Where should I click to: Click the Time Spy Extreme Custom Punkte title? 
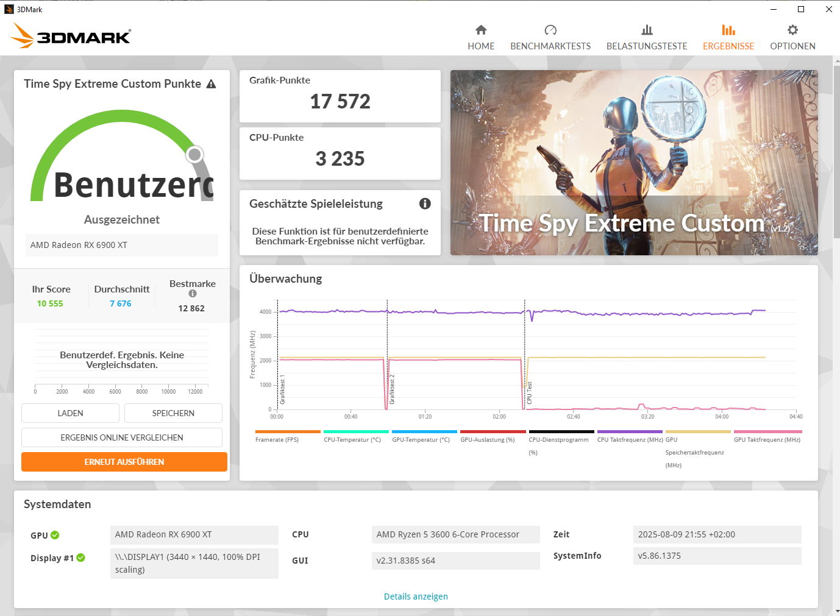(x=113, y=84)
